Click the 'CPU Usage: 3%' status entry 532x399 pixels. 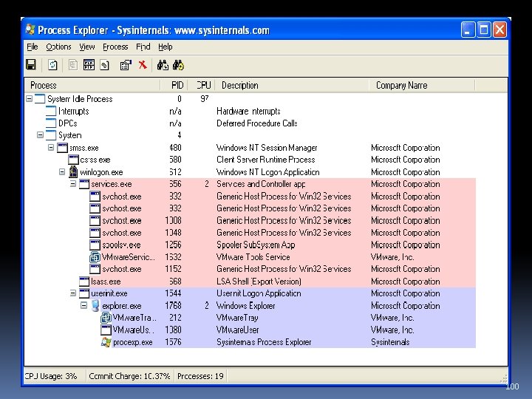51,376
